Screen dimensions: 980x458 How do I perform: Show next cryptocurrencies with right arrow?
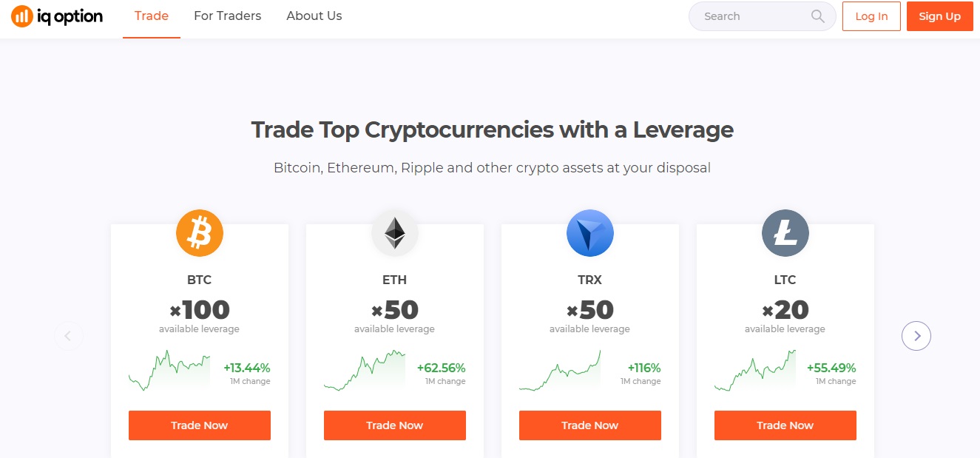916,336
